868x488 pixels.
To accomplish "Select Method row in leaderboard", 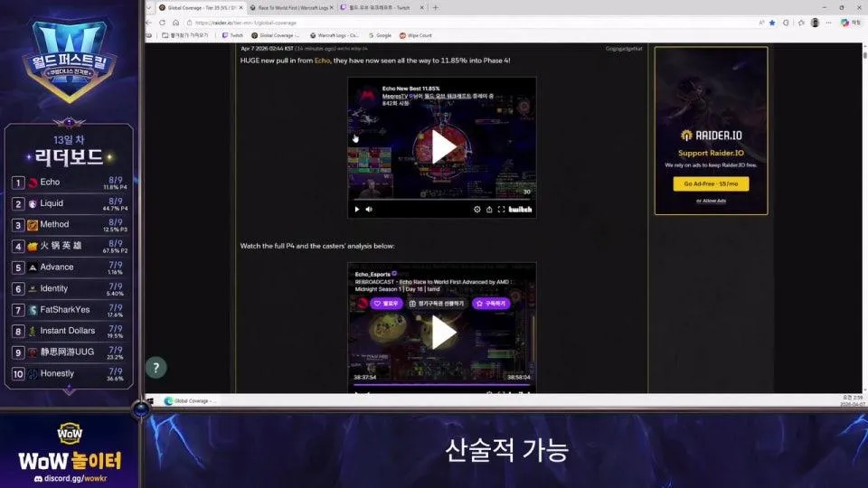I will pyautogui.click(x=70, y=225).
